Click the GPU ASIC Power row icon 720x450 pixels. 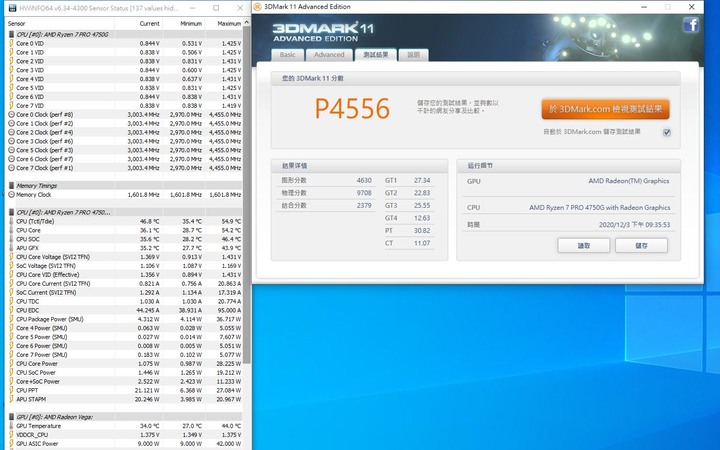tap(11, 444)
